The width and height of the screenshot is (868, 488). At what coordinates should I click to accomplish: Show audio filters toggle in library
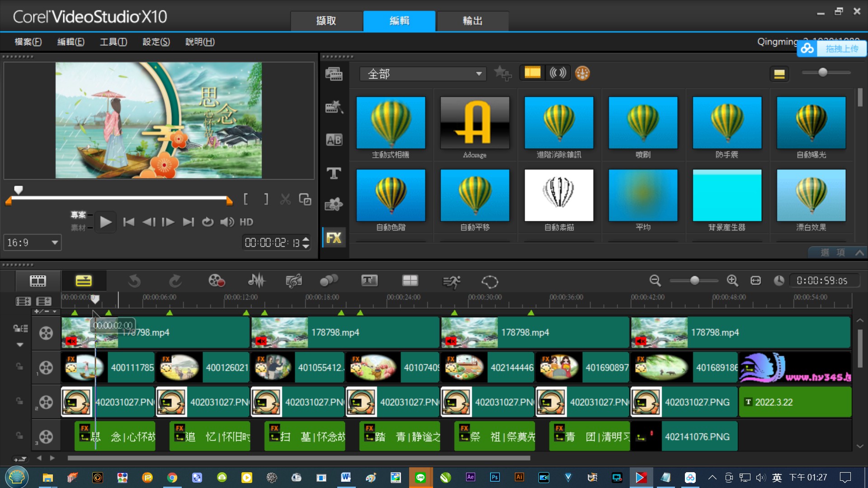coord(557,73)
